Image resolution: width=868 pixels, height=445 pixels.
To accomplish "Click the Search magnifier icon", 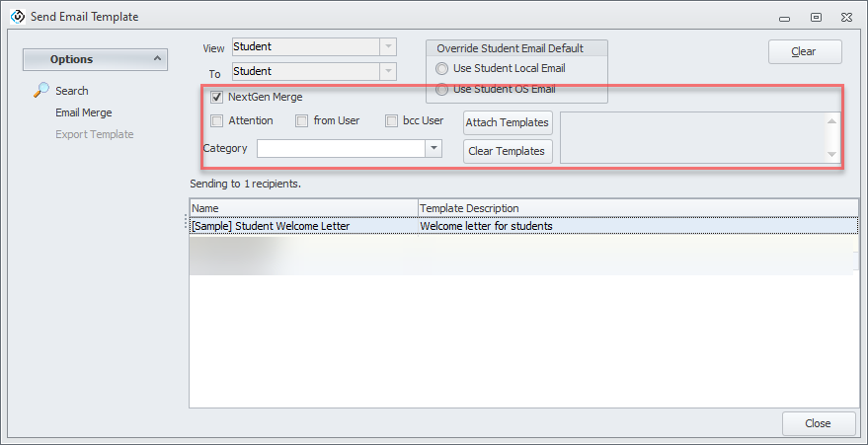I will [x=40, y=91].
